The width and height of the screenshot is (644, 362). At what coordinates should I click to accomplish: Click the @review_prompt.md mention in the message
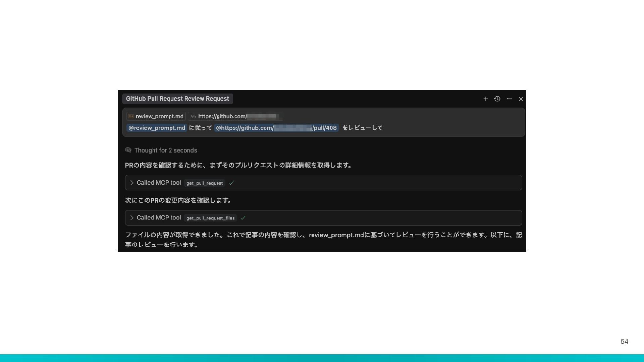pos(157,128)
